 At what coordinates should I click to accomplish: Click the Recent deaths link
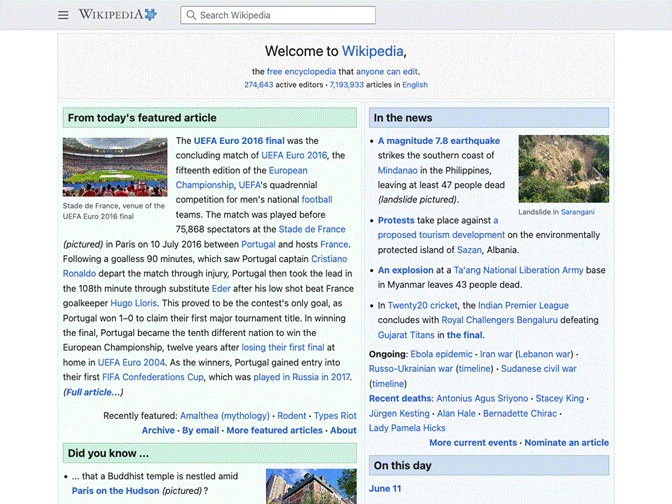click(x=401, y=398)
